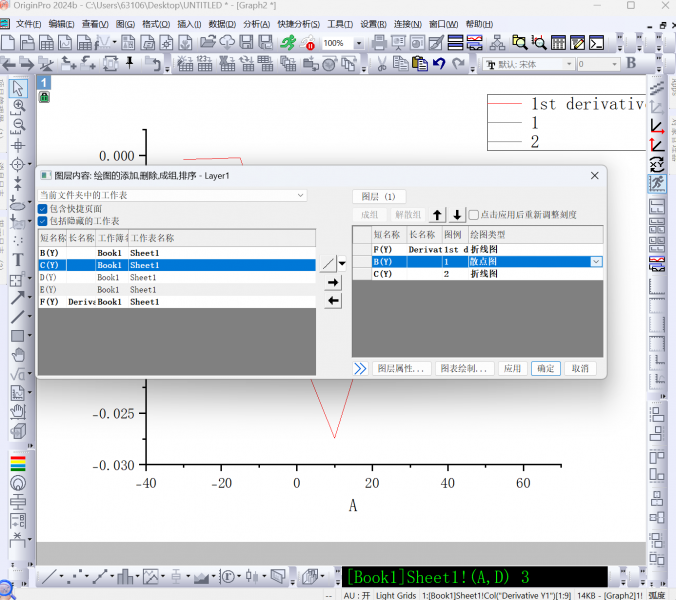676x600 pixels.
Task: Select the B(Y) row in the worksheet list
Action: pos(177,253)
